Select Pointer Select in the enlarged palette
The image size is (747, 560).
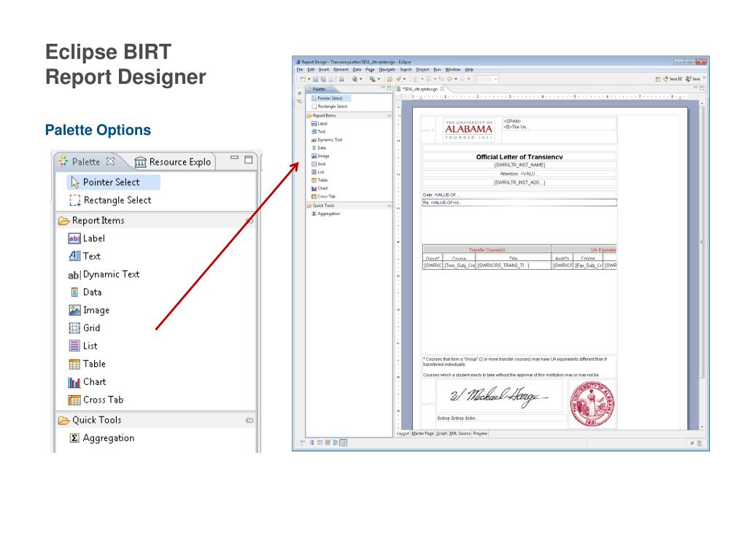[x=113, y=182]
